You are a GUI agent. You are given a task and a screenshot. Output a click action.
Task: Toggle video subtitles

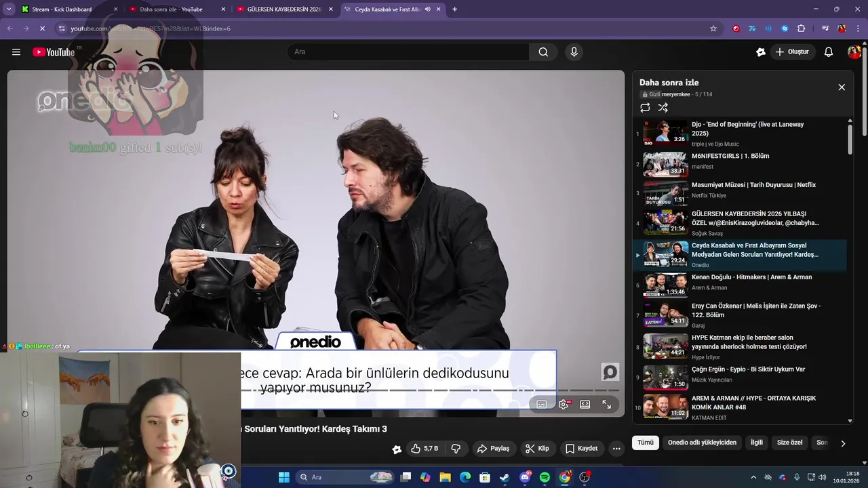coord(542,405)
